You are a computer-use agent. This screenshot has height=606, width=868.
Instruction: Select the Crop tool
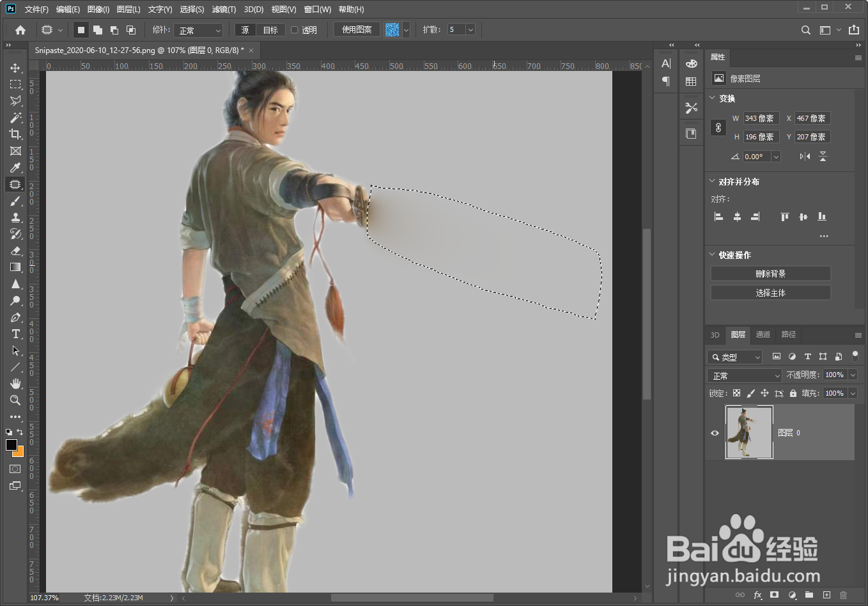pyautogui.click(x=15, y=134)
